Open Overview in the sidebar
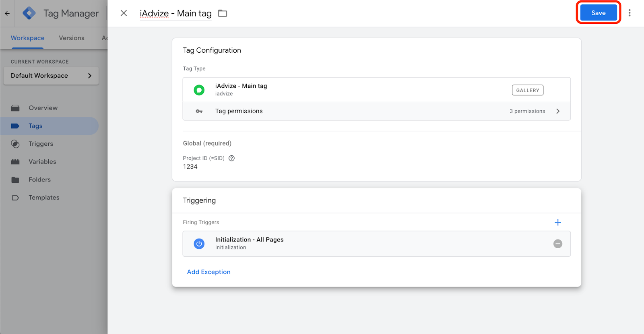Screen dimensions: 644x334 pyautogui.click(x=43, y=108)
